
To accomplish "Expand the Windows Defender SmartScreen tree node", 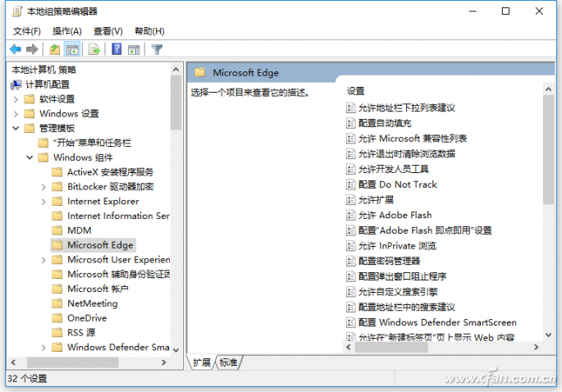I will (x=43, y=348).
